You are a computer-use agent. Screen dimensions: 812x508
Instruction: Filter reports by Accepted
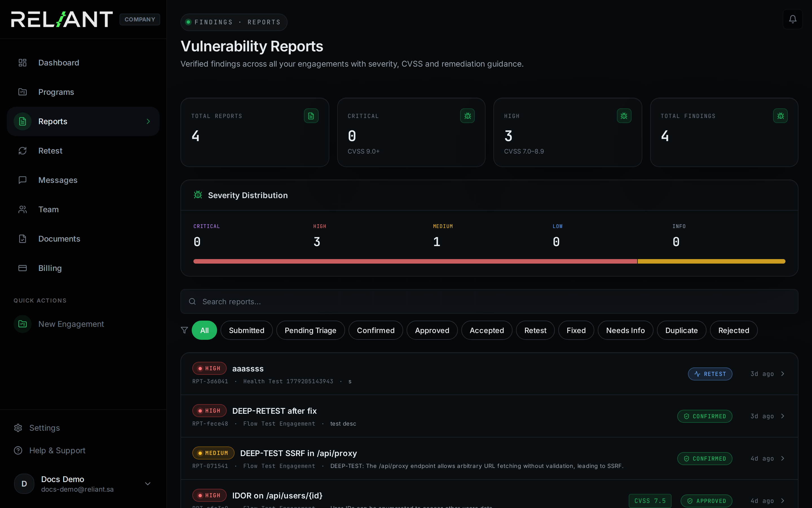pyautogui.click(x=487, y=330)
